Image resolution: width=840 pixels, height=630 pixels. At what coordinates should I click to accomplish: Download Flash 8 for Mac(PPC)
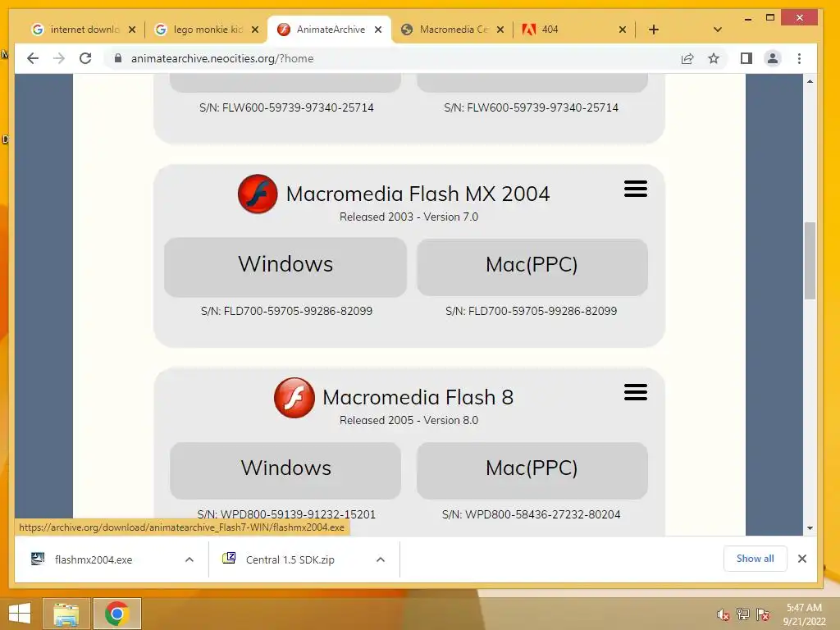(x=532, y=470)
